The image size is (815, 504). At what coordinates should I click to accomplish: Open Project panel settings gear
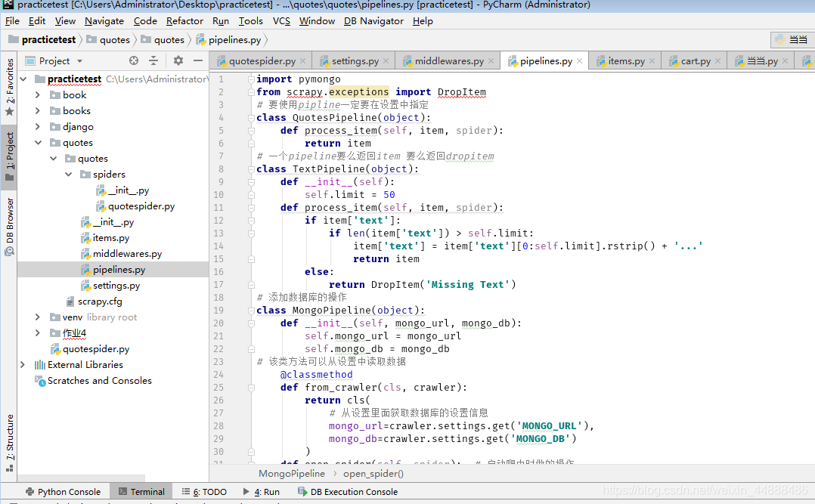click(x=178, y=60)
